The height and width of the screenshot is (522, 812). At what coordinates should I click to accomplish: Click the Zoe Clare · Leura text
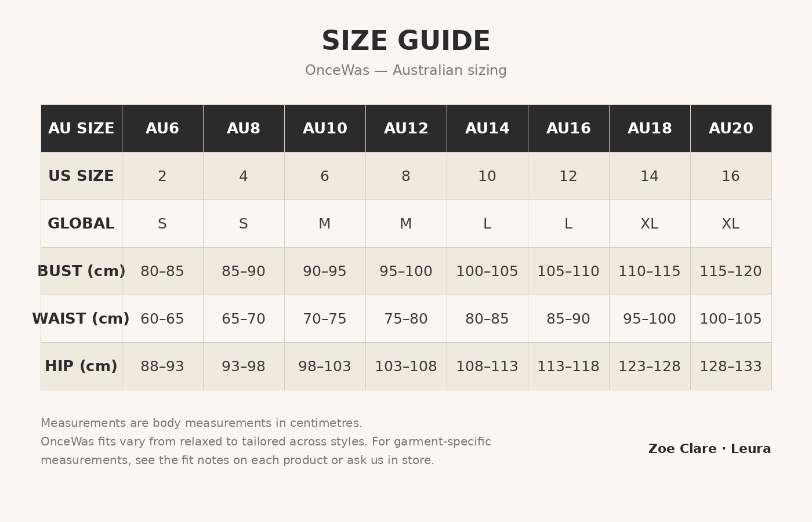click(x=709, y=449)
